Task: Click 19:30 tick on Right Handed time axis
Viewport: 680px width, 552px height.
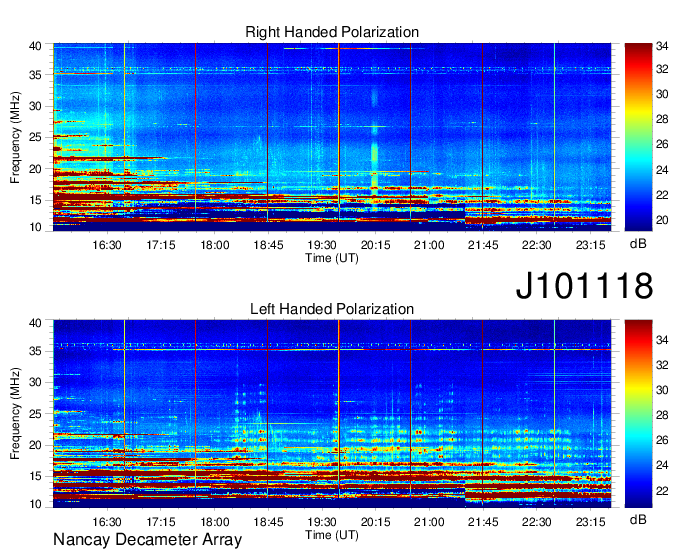Action: click(x=322, y=245)
